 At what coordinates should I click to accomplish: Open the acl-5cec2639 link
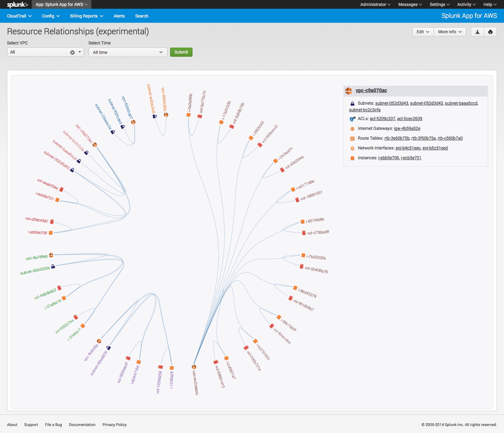[x=409, y=119]
